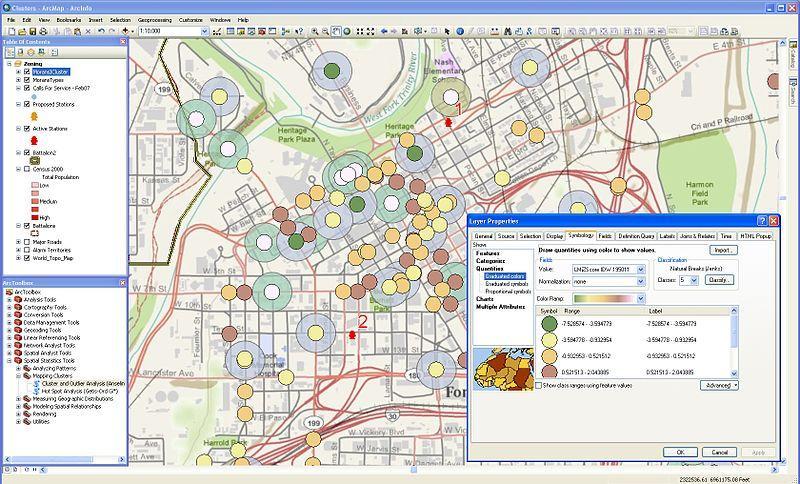The height and width of the screenshot is (484, 800).
Task: Switch to the Fields tab
Action: pyautogui.click(x=605, y=236)
